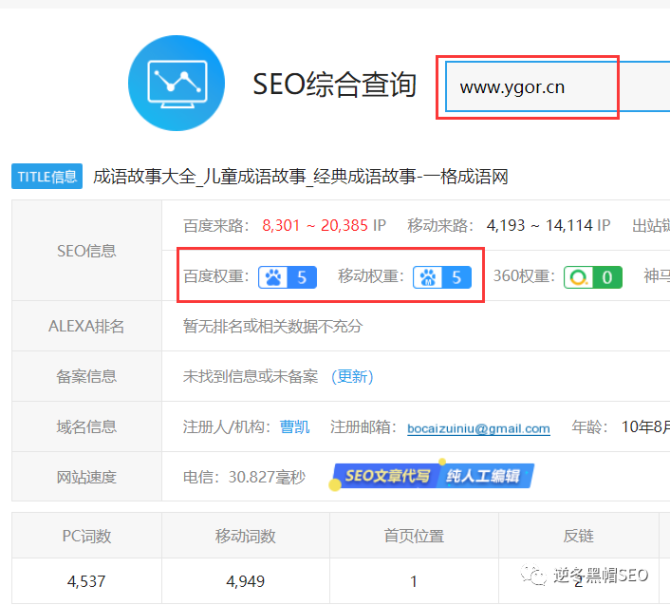Click the 首页位置 column header
The height and width of the screenshot is (605, 670).
click(414, 536)
